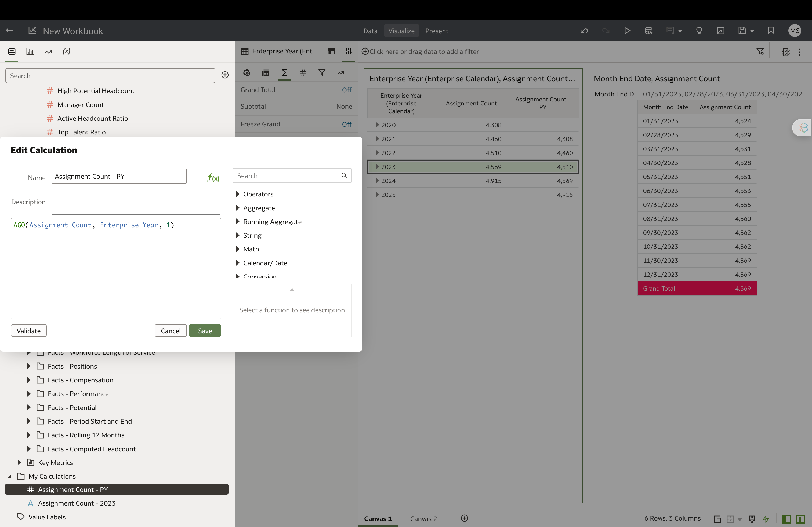
Task: Open the Save dropdown arrow
Action: point(752,31)
